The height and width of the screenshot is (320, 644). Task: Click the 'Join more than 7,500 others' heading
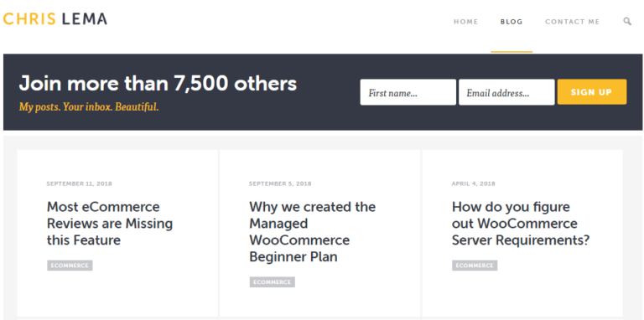(158, 84)
